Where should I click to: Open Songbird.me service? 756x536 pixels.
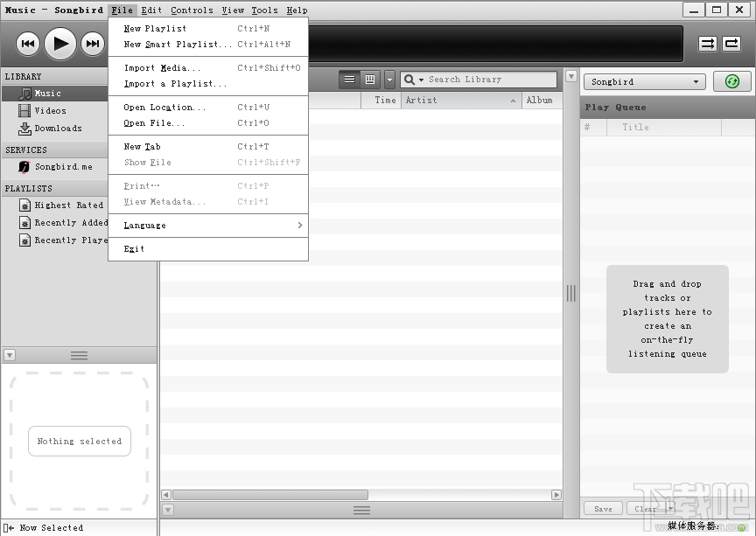pos(54,167)
